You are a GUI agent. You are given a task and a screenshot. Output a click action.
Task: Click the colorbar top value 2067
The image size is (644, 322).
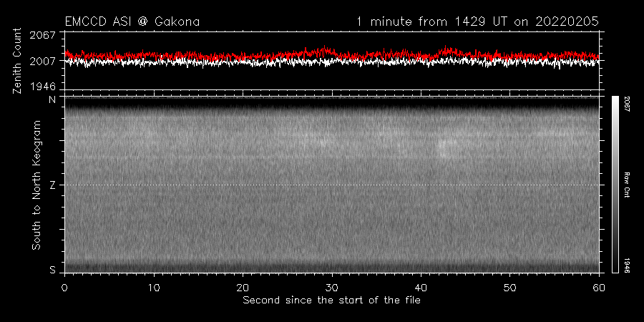pos(627,102)
